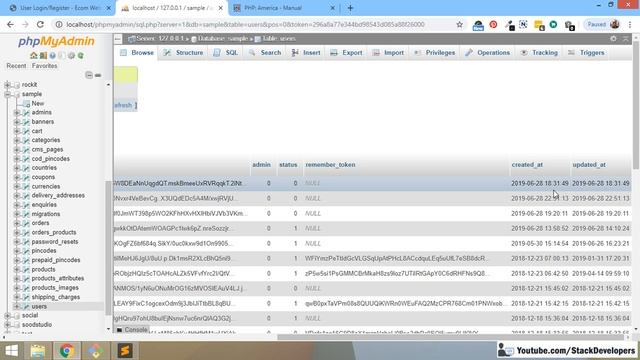Open the Triggers tab
The image size is (640, 360).
586,53
